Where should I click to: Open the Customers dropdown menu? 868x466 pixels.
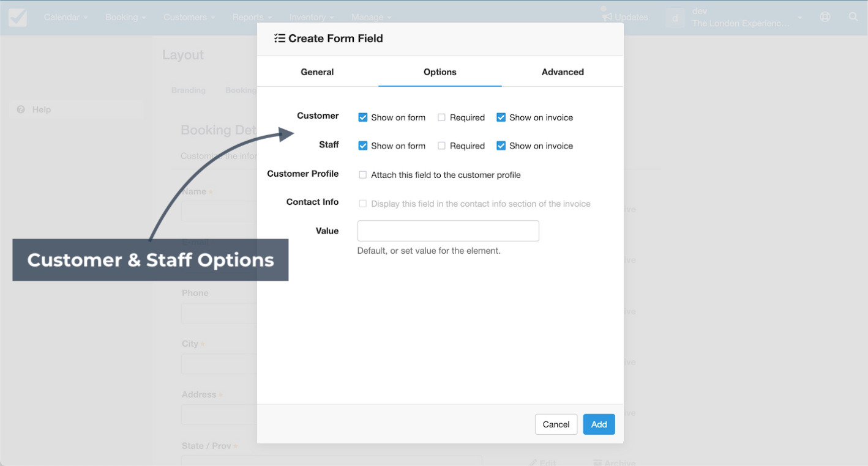189,17
